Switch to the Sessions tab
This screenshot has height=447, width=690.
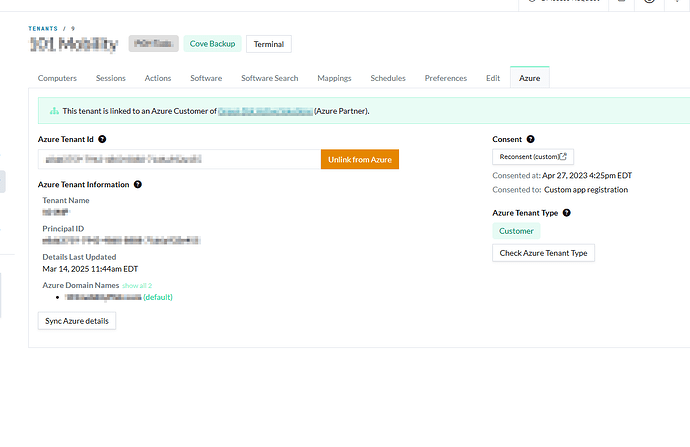coord(110,78)
